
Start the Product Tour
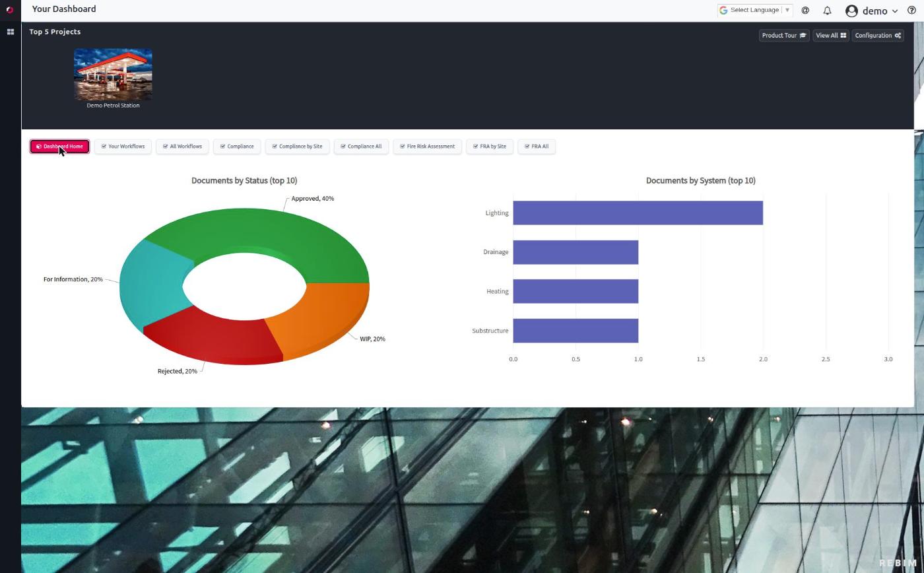(784, 36)
